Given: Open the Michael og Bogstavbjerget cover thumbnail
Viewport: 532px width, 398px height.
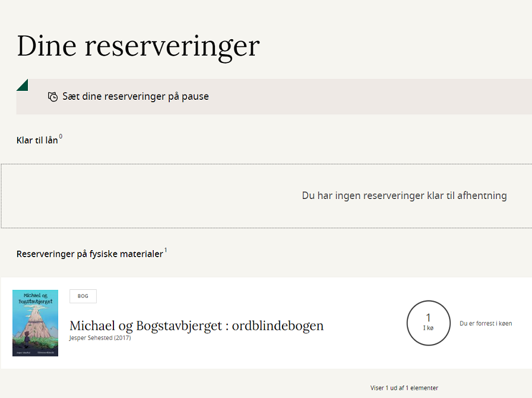Looking at the screenshot, I should 35,323.
